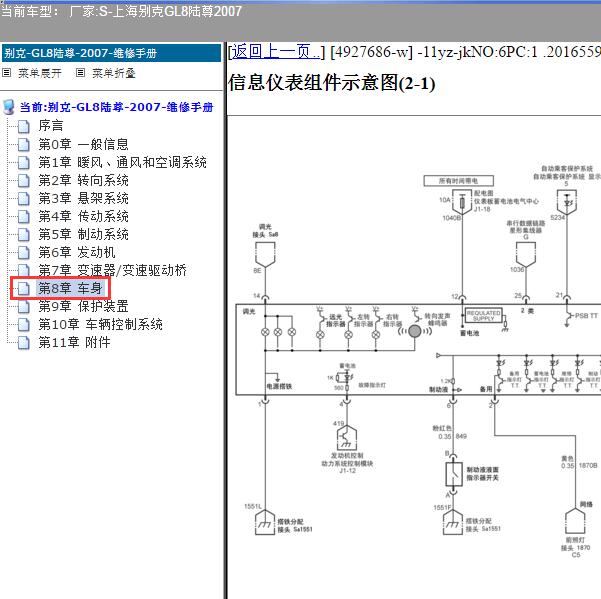The image size is (601, 599).
Task: Click the page icon beside 第10章 车辆控制系统
Action: point(24,325)
